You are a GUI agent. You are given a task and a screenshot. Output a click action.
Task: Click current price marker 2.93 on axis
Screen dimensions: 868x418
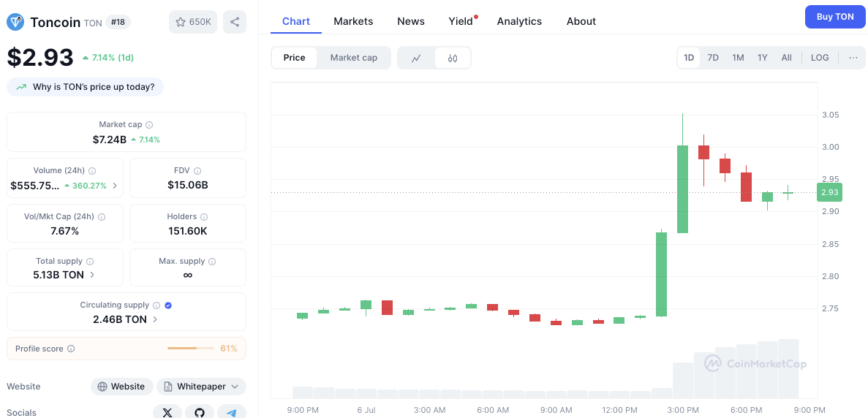(x=829, y=192)
